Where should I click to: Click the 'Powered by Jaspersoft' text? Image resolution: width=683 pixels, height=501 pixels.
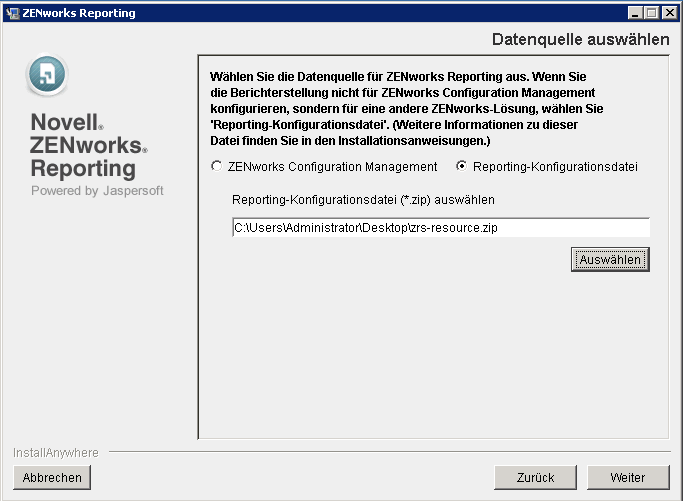97,191
